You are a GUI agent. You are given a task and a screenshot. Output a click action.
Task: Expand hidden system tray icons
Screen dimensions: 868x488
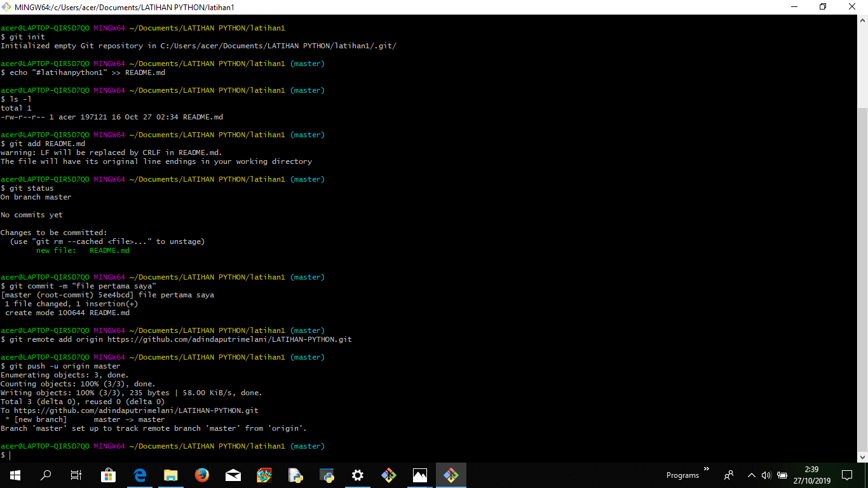[x=751, y=475]
